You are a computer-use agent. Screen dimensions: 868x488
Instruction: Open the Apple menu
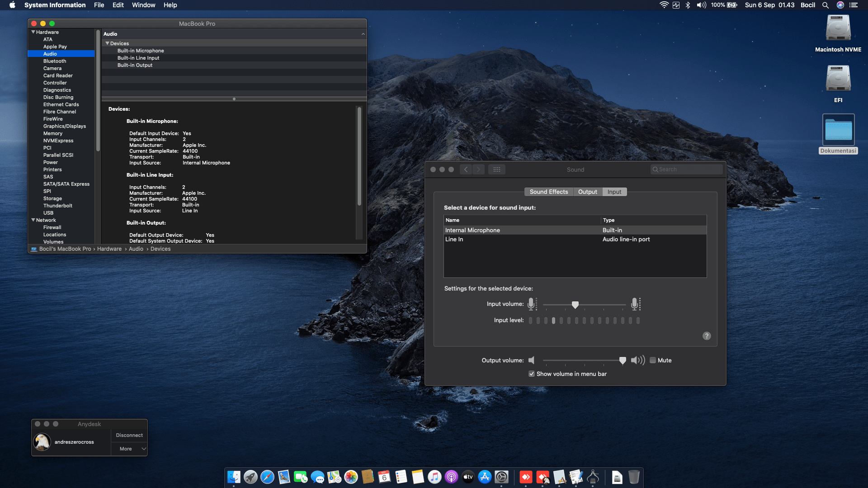[12, 5]
